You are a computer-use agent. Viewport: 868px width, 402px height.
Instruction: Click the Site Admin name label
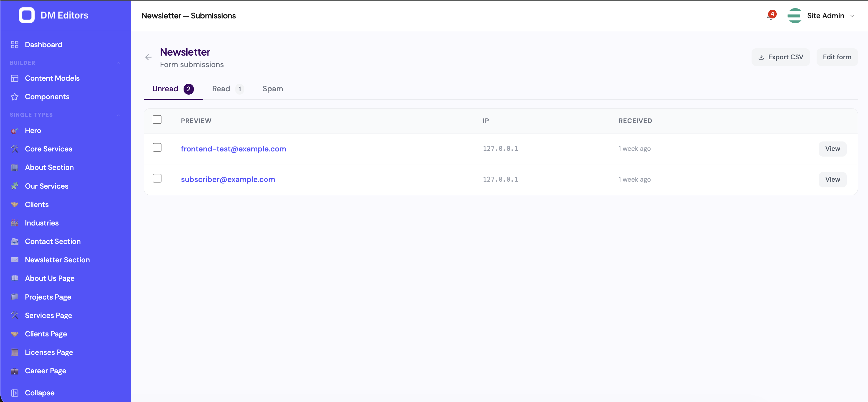(x=825, y=16)
